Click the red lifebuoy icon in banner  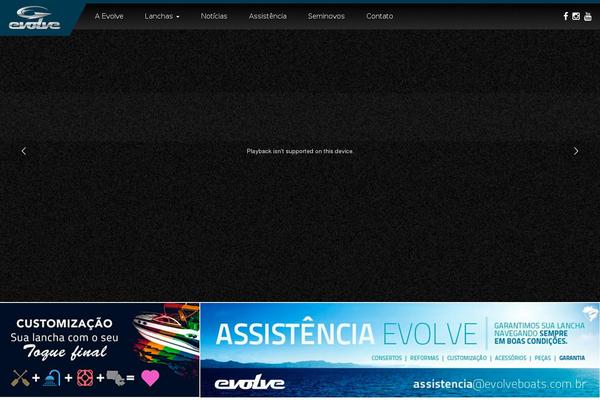pyautogui.click(x=85, y=378)
